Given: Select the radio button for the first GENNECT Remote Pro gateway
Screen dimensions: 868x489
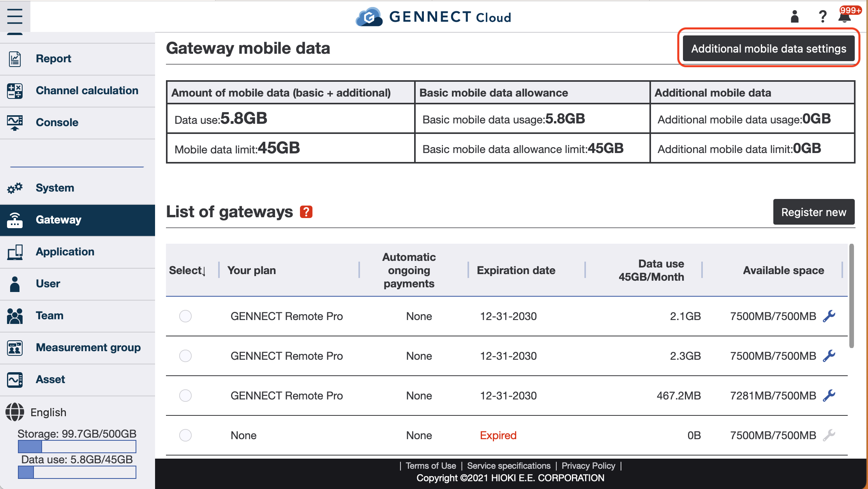Looking at the screenshot, I should click(x=185, y=316).
